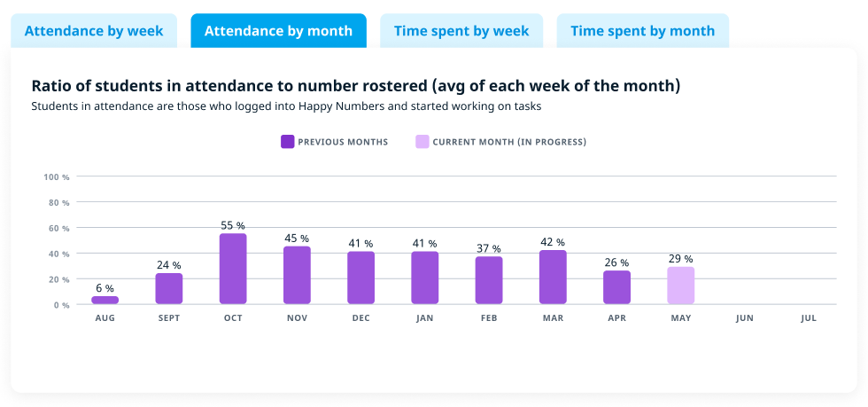Click the September 24% bar
Image resolution: width=868 pixels, height=407 pixels.
click(169, 289)
